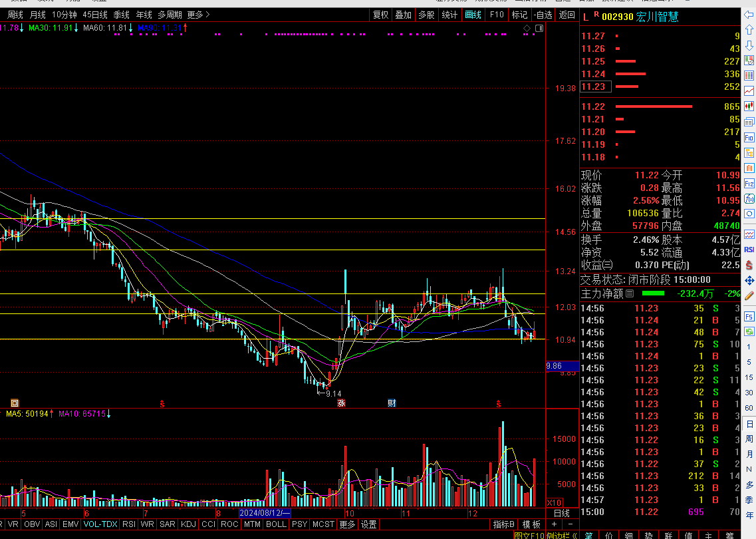The height and width of the screenshot is (539, 756).
Task: Switch to the KDJ indicator tab
Action: click(x=188, y=524)
